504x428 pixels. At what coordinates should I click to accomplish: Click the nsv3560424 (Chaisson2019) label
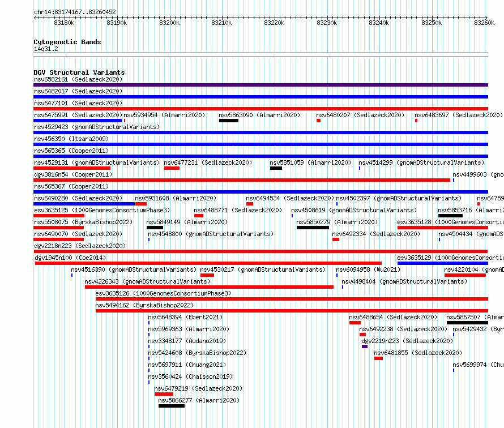point(190,376)
